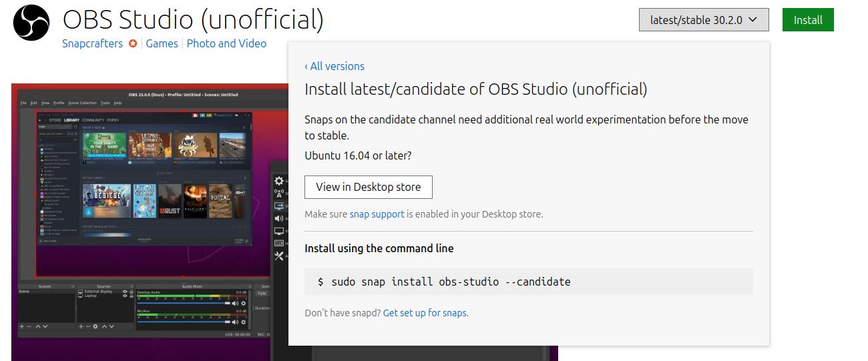Click the settings gear icon in the OBS screenshot
The height and width of the screenshot is (361, 868).
[279, 181]
